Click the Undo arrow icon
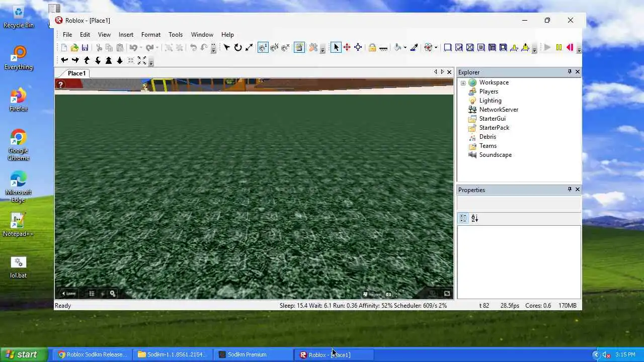The image size is (644, 362). click(x=133, y=48)
